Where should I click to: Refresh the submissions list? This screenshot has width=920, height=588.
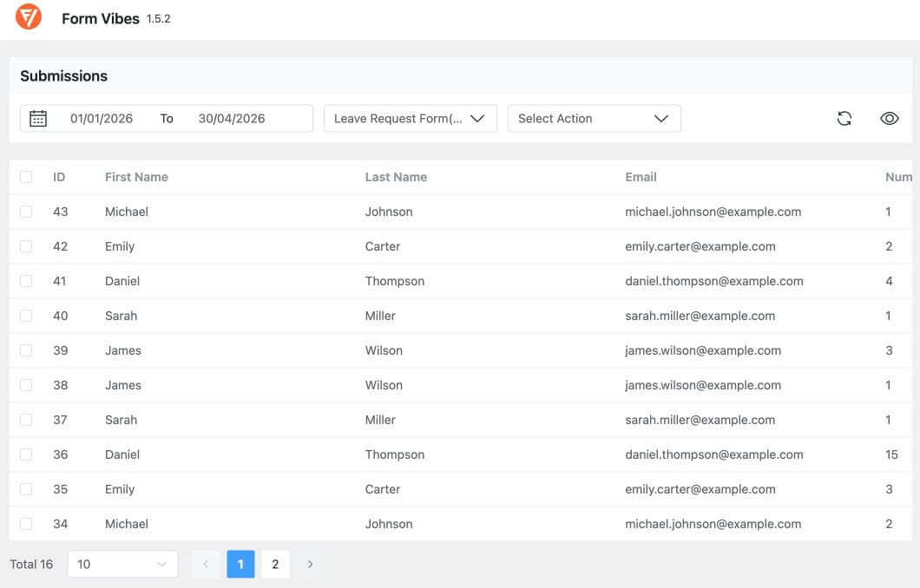844,119
